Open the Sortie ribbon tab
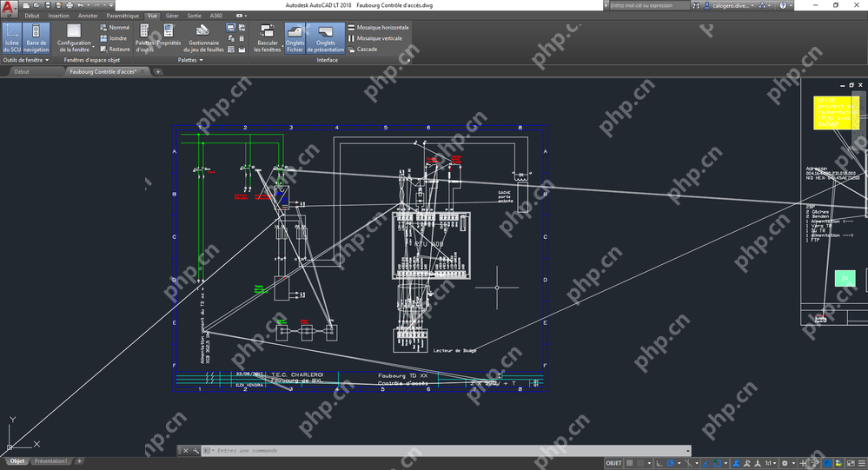 pyautogui.click(x=195, y=16)
